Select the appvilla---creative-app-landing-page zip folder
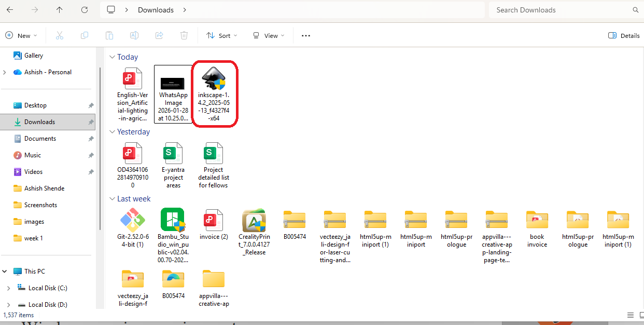Viewport: 644px width, 325px height. (x=497, y=236)
